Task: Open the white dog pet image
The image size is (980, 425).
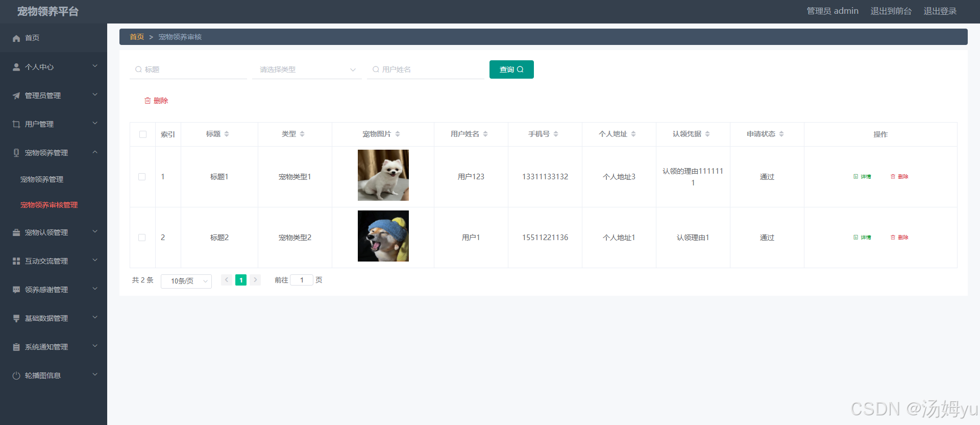Action: [383, 175]
